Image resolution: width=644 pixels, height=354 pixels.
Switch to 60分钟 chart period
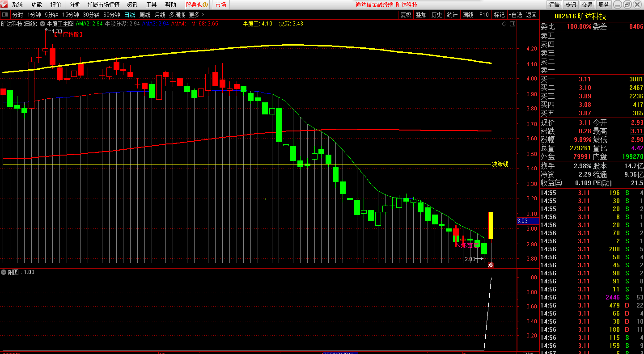(x=112, y=15)
